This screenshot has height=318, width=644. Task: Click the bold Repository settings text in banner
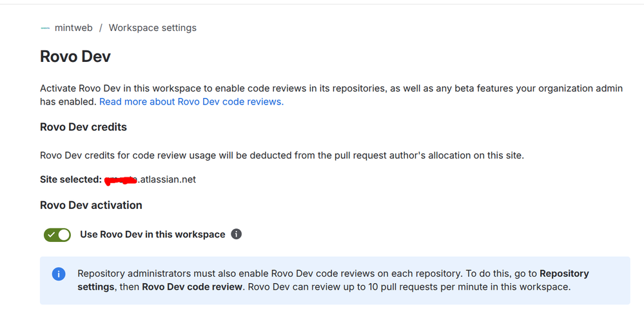click(x=333, y=280)
